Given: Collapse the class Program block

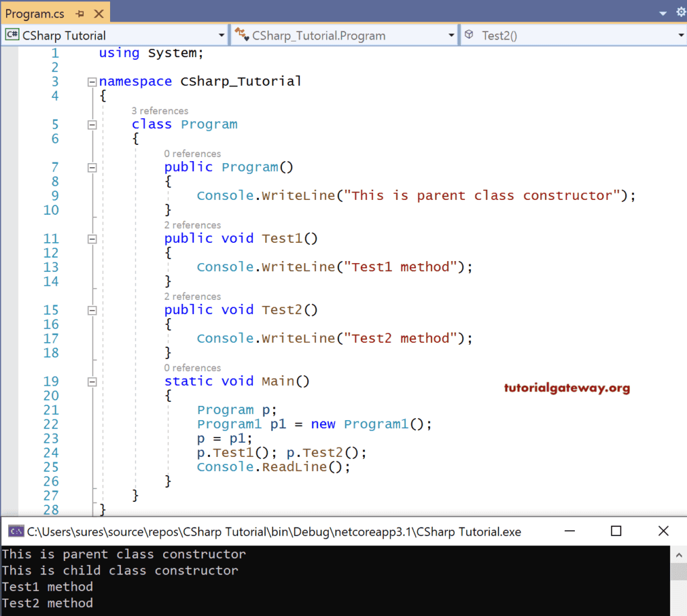Looking at the screenshot, I should [x=92, y=125].
